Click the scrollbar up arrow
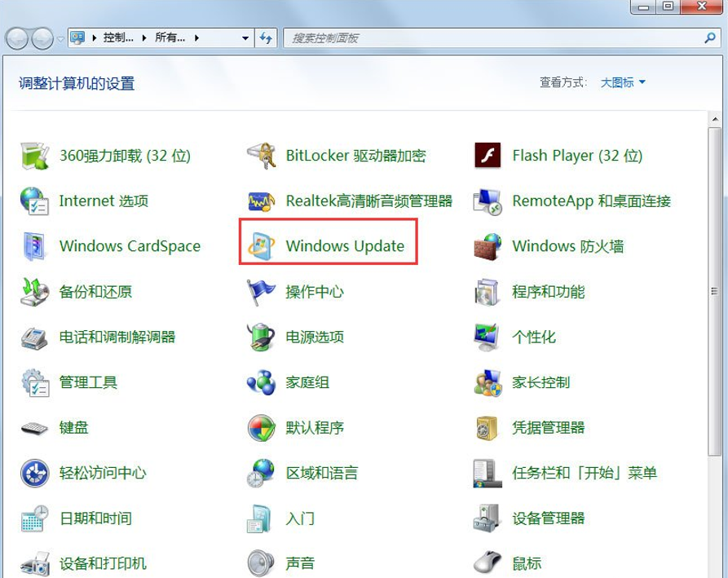The image size is (728, 578). [714, 119]
